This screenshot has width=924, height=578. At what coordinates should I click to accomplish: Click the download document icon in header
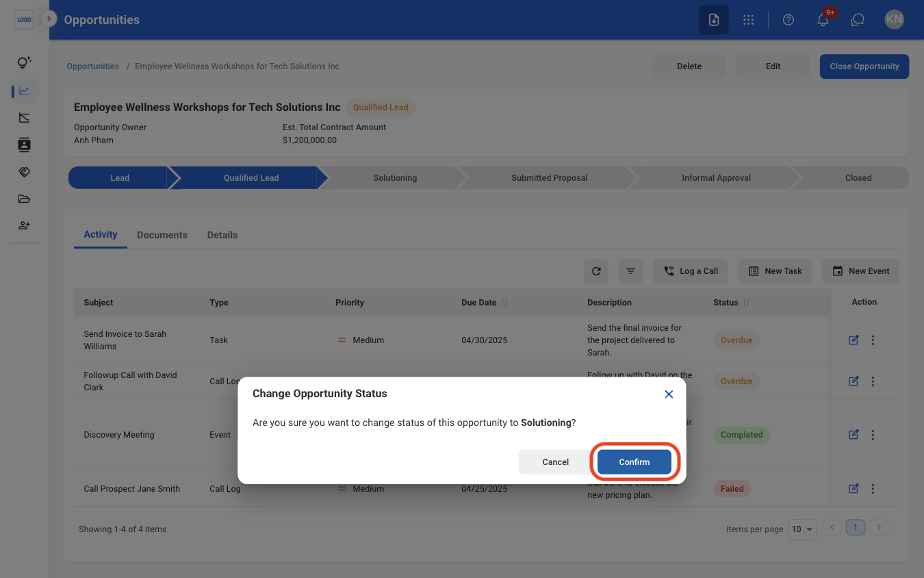[713, 20]
